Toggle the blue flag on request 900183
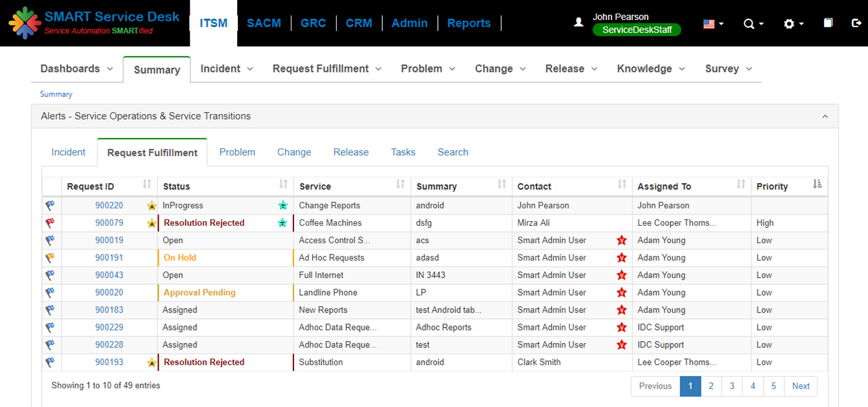868x407 pixels. (x=51, y=310)
